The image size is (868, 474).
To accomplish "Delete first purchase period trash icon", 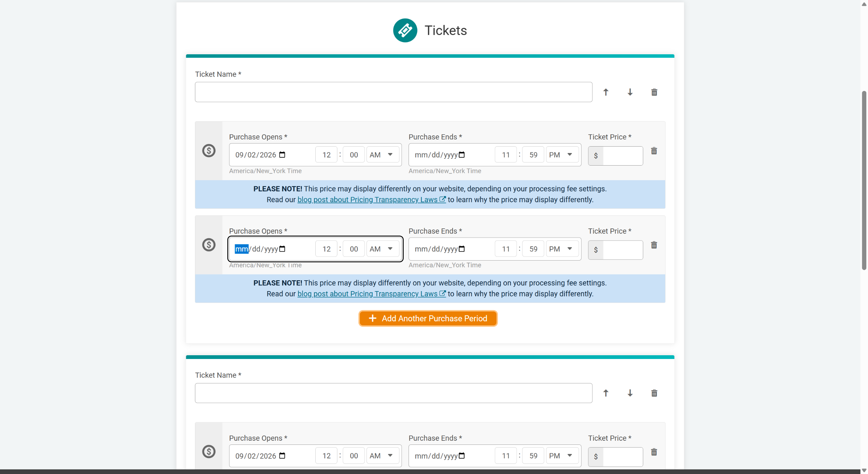I will click(x=654, y=151).
